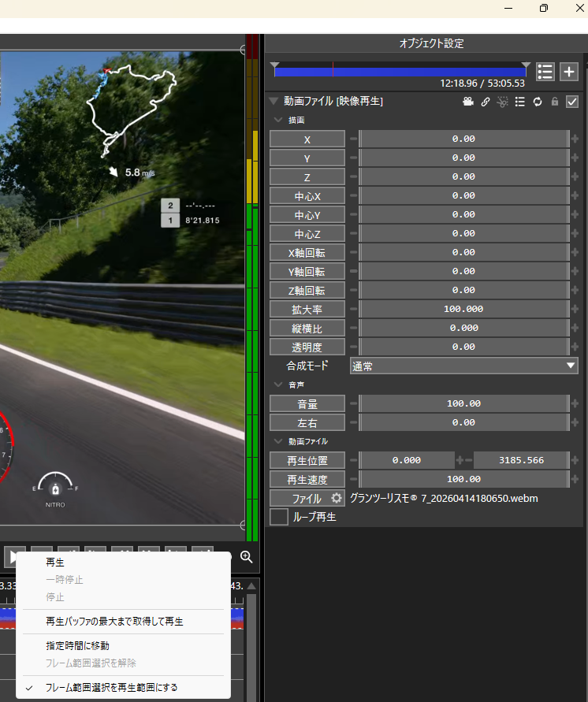Click the Z軸回転 parameter button

307,290
